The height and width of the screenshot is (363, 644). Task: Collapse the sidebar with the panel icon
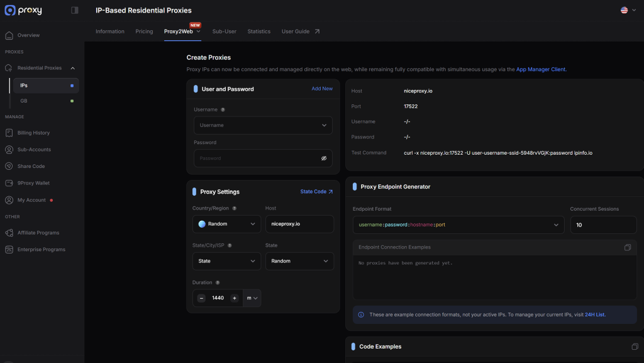click(x=75, y=10)
